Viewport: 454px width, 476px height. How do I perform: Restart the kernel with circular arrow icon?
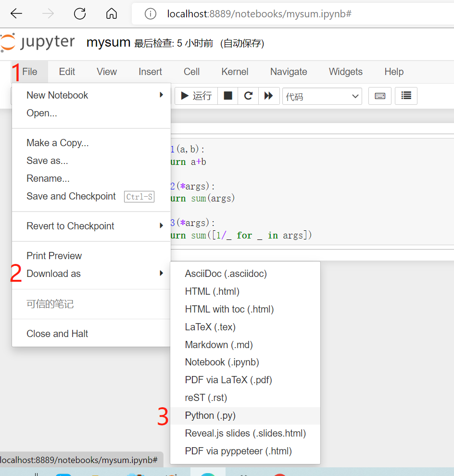[x=248, y=96]
